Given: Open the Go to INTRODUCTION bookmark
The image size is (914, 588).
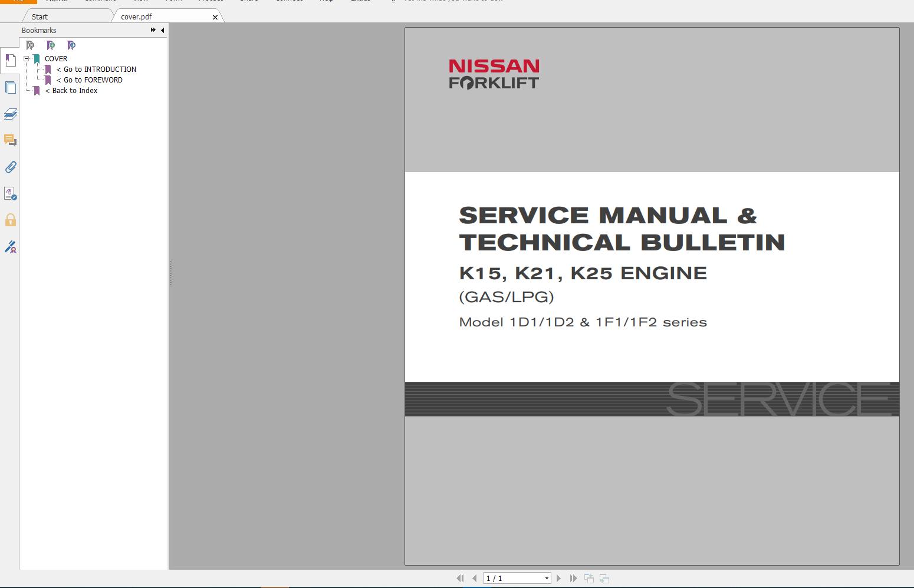Looking at the screenshot, I should pos(96,69).
